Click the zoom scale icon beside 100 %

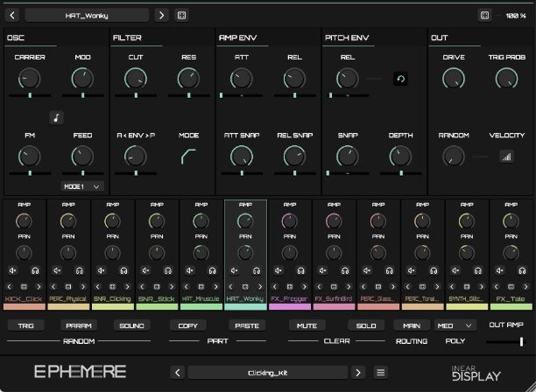point(484,16)
